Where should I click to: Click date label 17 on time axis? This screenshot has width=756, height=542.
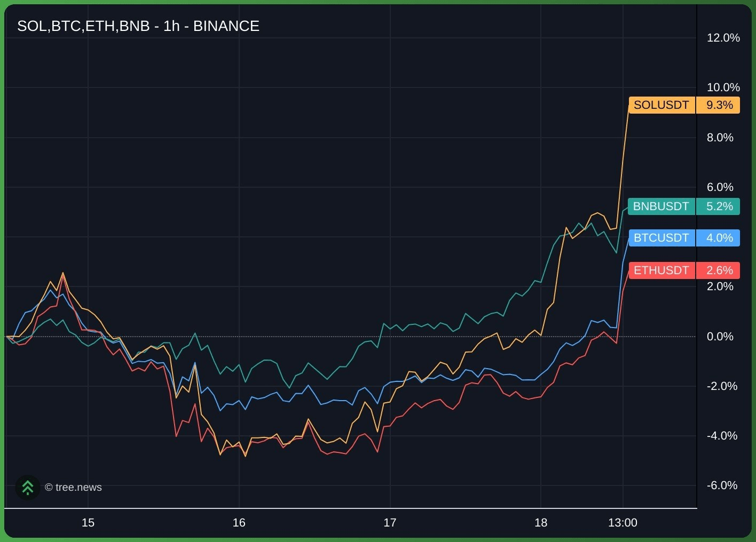pyautogui.click(x=390, y=523)
